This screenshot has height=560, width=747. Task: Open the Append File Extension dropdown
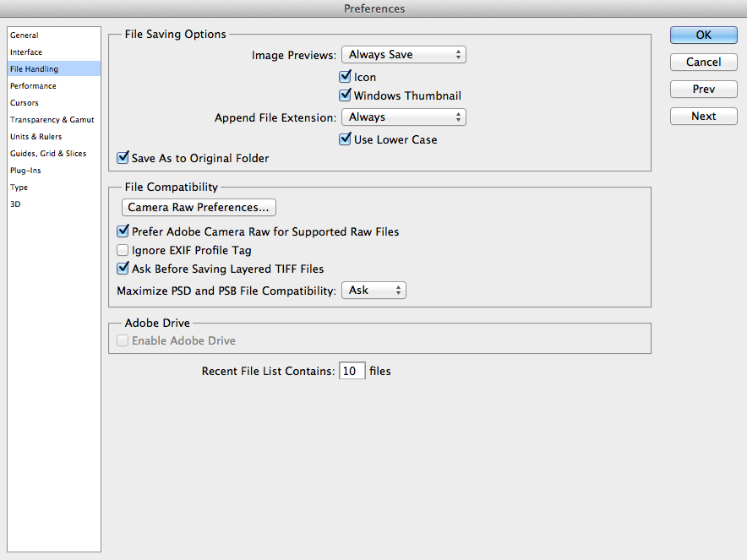pos(404,117)
